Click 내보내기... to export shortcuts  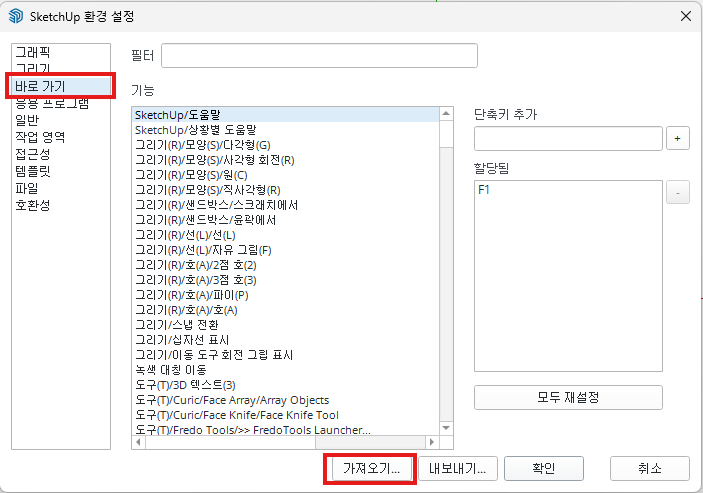(457, 468)
